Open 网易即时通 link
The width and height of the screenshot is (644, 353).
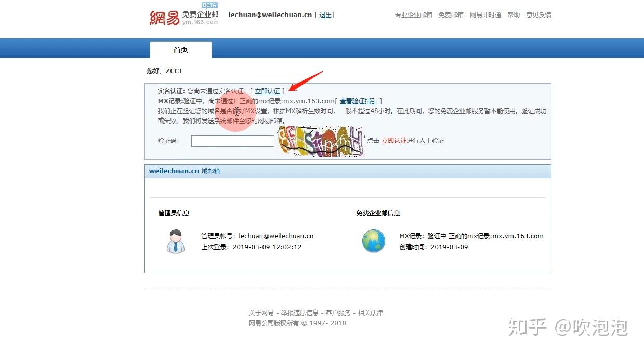[x=485, y=15]
